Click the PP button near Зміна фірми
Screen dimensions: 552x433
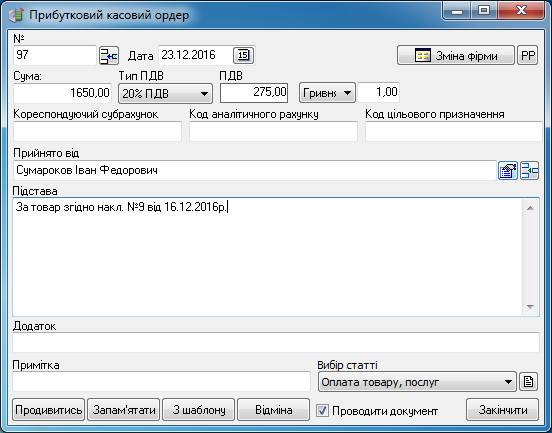tap(527, 55)
